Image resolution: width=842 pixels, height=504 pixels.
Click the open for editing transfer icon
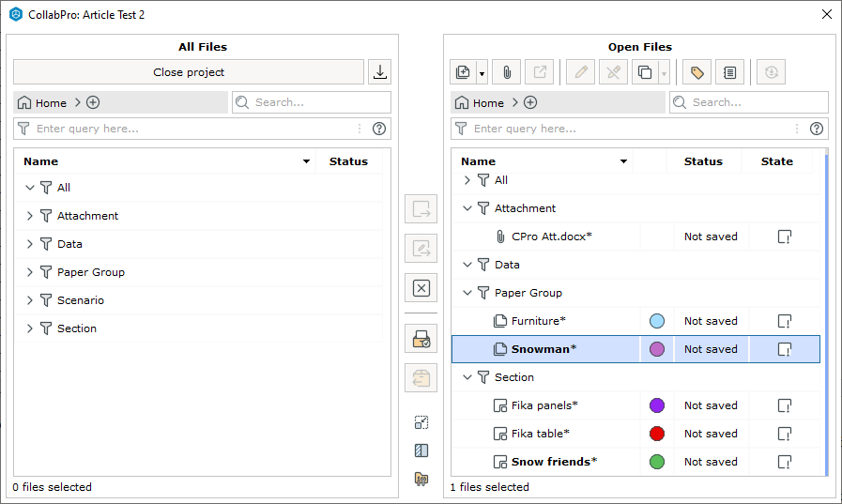tap(421, 249)
